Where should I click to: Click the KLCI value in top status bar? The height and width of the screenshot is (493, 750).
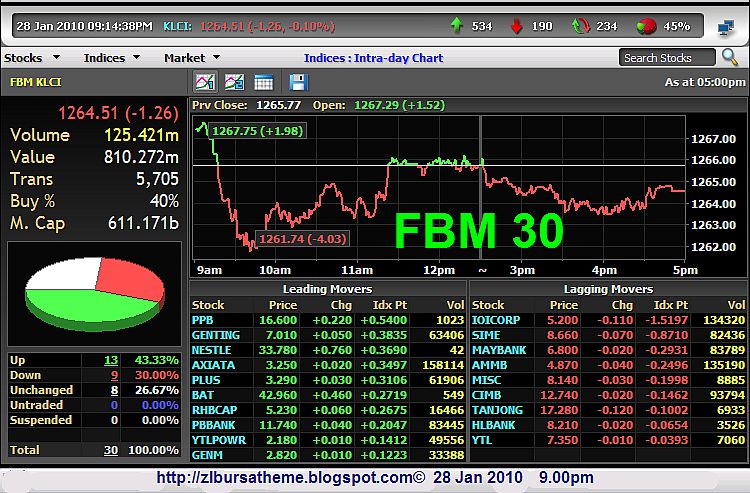[267, 26]
